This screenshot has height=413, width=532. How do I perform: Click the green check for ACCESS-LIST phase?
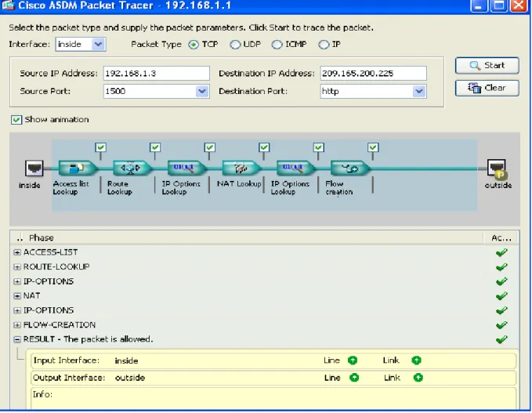coord(501,252)
